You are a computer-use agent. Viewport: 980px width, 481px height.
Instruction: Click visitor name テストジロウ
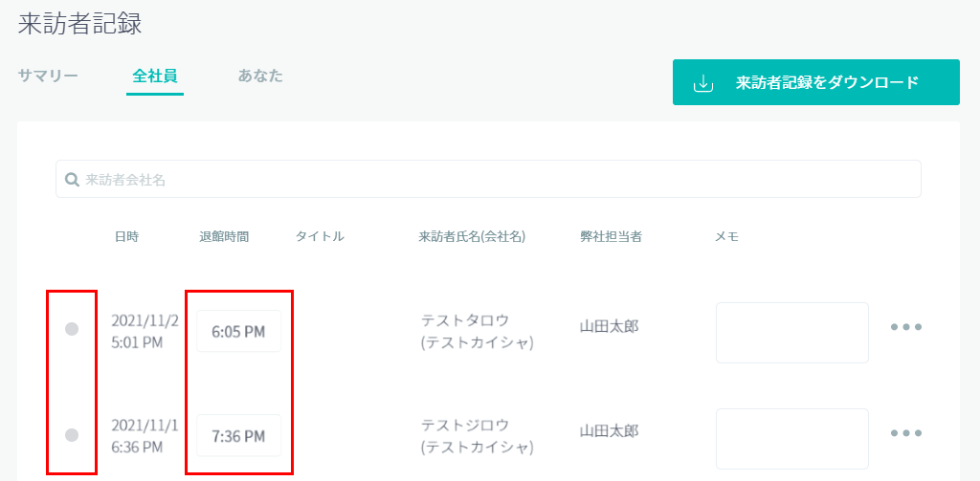pos(465,426)
